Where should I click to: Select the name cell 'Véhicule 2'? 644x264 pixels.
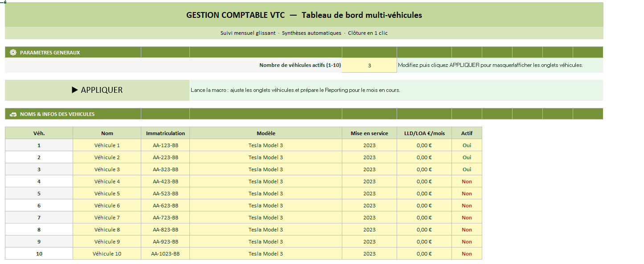coord(107,157)
